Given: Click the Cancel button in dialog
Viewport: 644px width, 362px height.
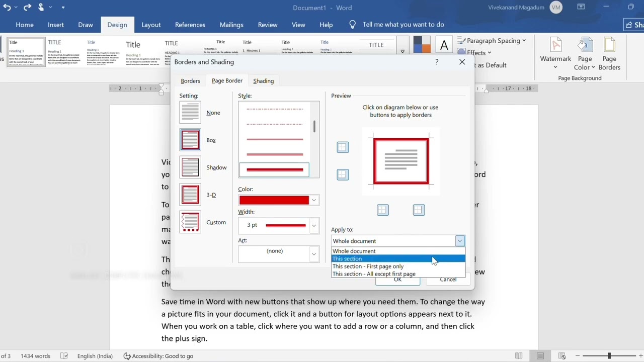Looking at the screenshot, I should 448,280.
